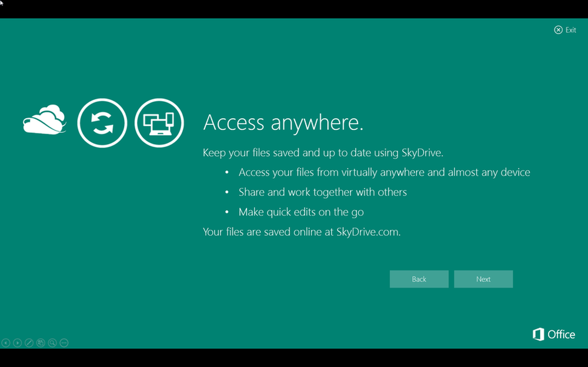588x367 pixels.
Task: Click the 'Access anywhere.' heading
Action: click(x=283, y=122)
